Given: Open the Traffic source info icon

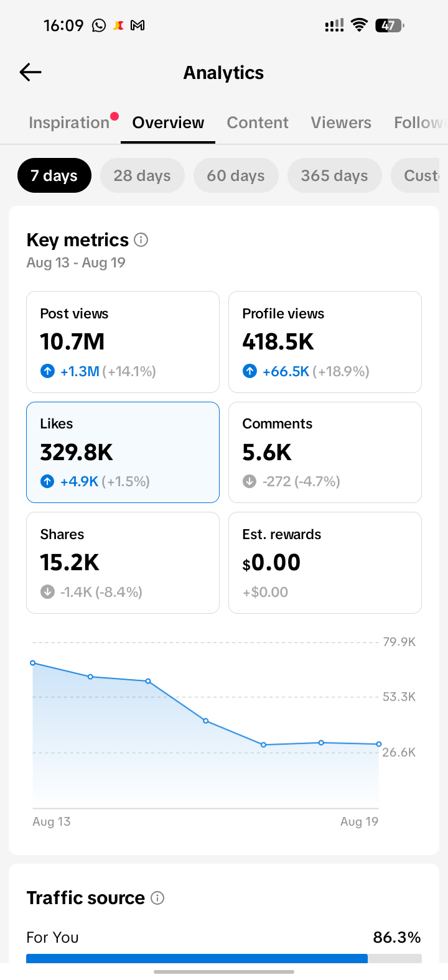Looking at the screenshot, I should pos(158,897).
